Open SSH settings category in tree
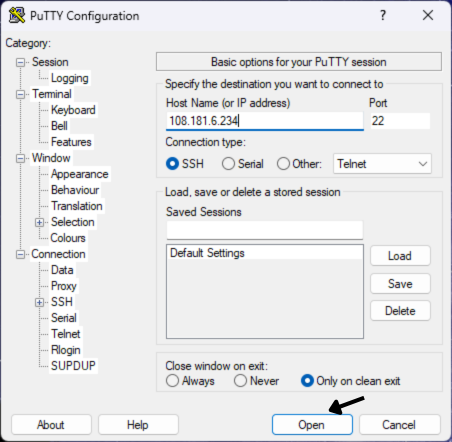Viewport: 452px width, 442px height. [x=62, y=302]
